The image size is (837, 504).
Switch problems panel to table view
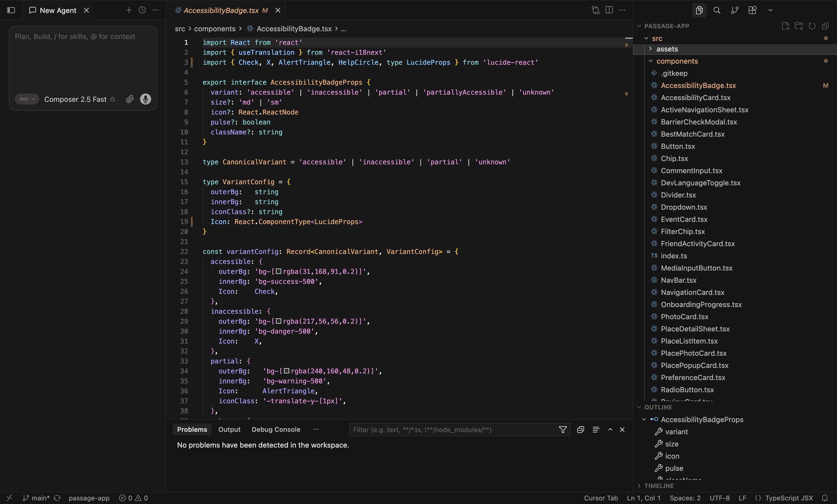tap(596, 430)
